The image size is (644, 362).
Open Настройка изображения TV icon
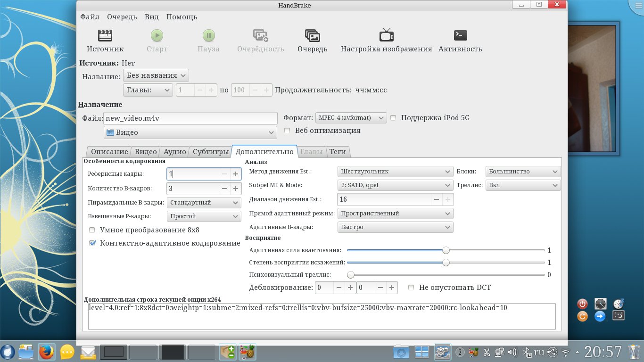click(x=386, y=36)
